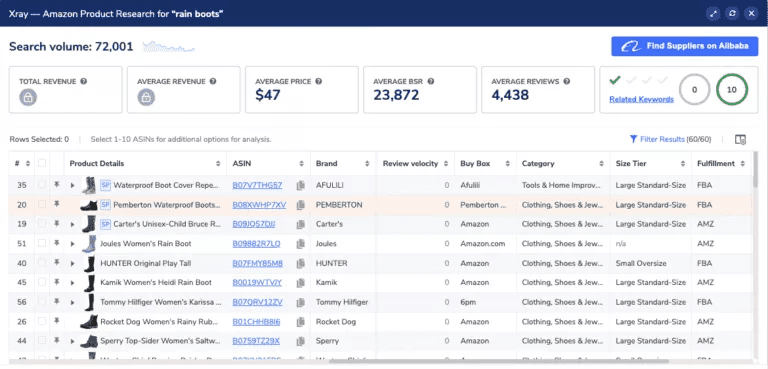Select the checkbox for row 26 Rocket Dog

tap(42, 321)
